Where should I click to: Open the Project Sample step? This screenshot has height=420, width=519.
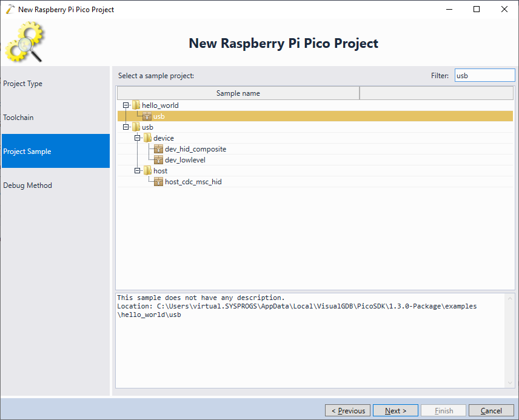56,152
